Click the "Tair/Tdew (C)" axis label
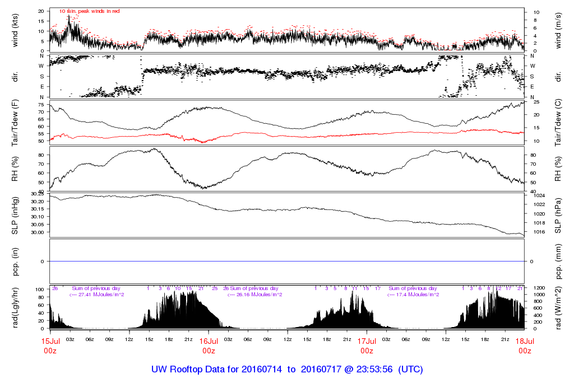 point(558,123)
